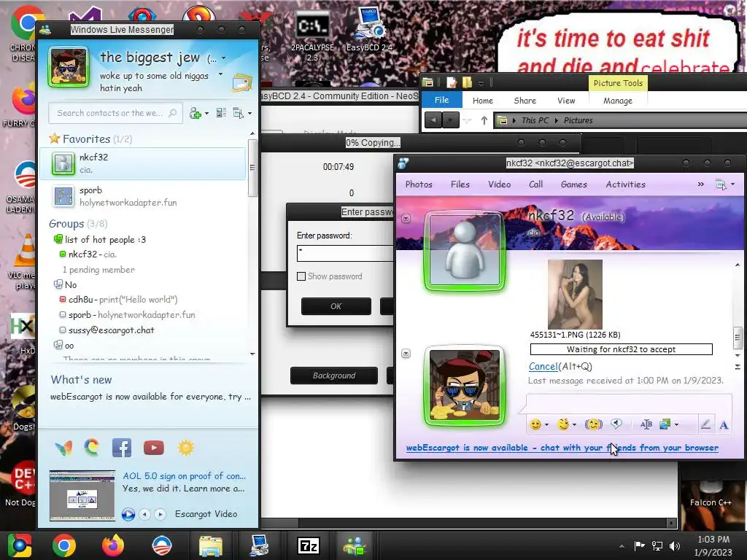Image resolution: width=747 pixels, height=560 pixels.
Task: Open the AOL 5.0 sign on article link
Action: 185,475
